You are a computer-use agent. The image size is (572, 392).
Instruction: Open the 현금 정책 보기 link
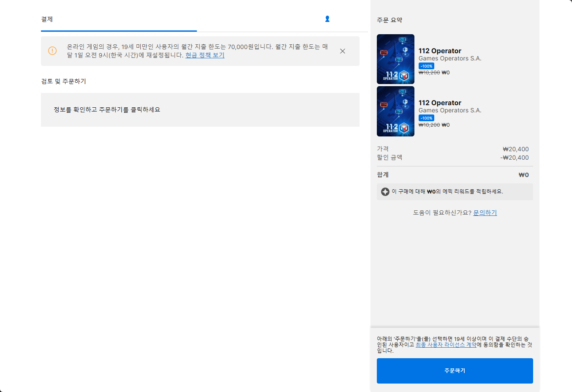(x=205, y=55)
